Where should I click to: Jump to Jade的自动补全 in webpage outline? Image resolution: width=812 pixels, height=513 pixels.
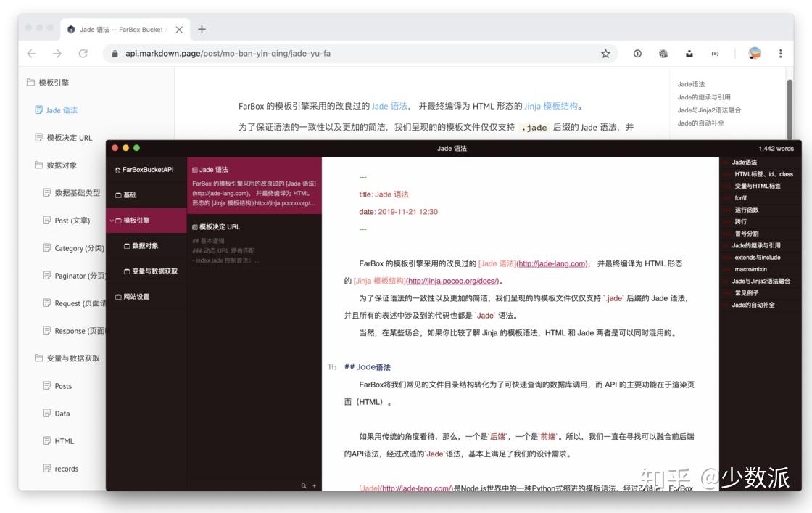tap(700, 123)
